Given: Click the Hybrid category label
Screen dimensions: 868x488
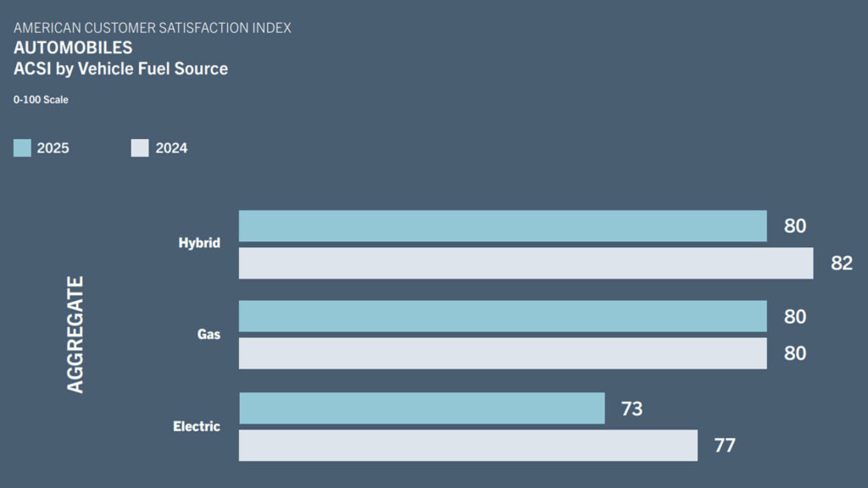Looking at the screenshot, I should pyautogui.click(x=199, y=243).
